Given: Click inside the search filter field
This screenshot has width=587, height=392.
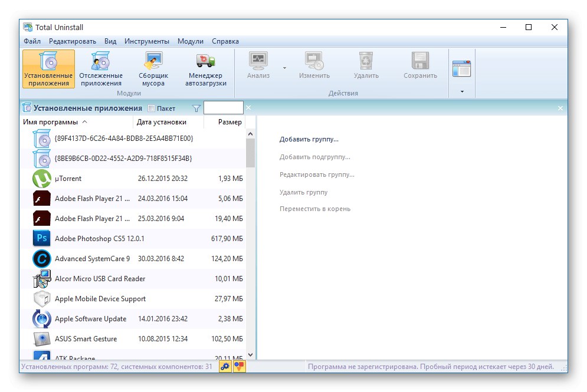Looking at the screenshot, I should click(x=223, y=108).
